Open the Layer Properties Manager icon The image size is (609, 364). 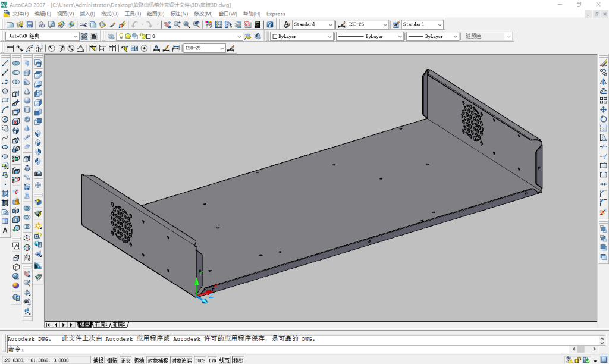[111, 36]
